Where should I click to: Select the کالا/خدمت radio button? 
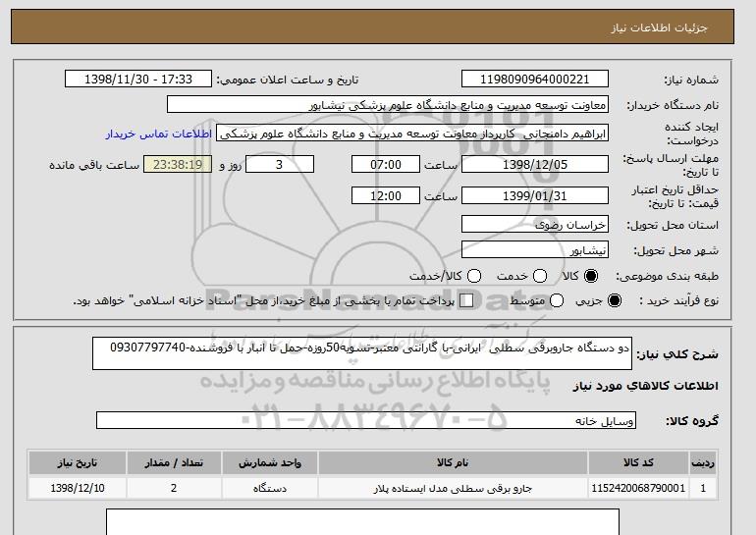[x=474, y=276]
